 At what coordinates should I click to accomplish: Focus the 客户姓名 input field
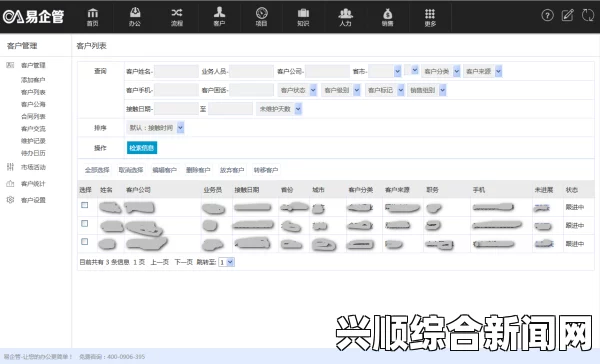tap(176, 71)
